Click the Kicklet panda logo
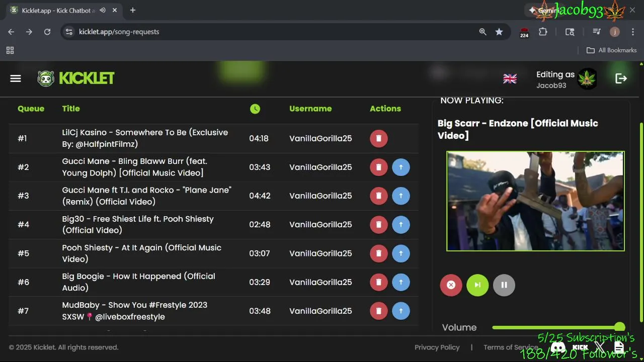Screen dimensions: 644x362 pyautogui.click(x=46, y=78)
